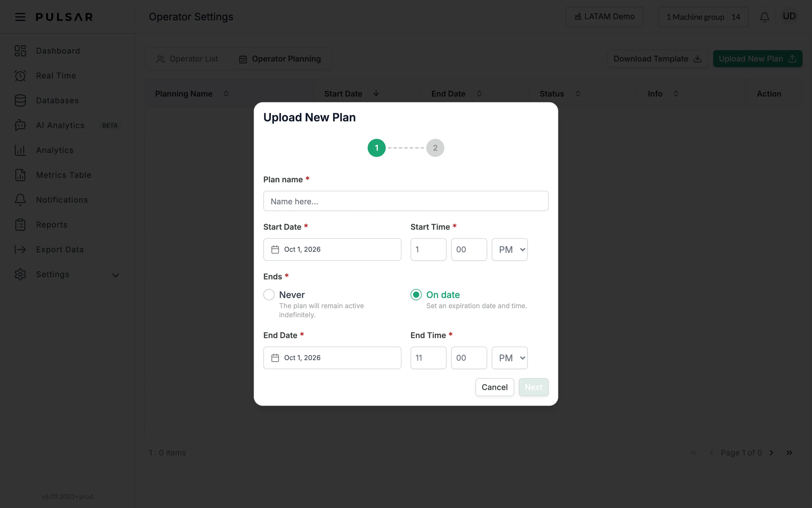Open the 1 Machine group selector
812x508 pixels.
[703, 17]
